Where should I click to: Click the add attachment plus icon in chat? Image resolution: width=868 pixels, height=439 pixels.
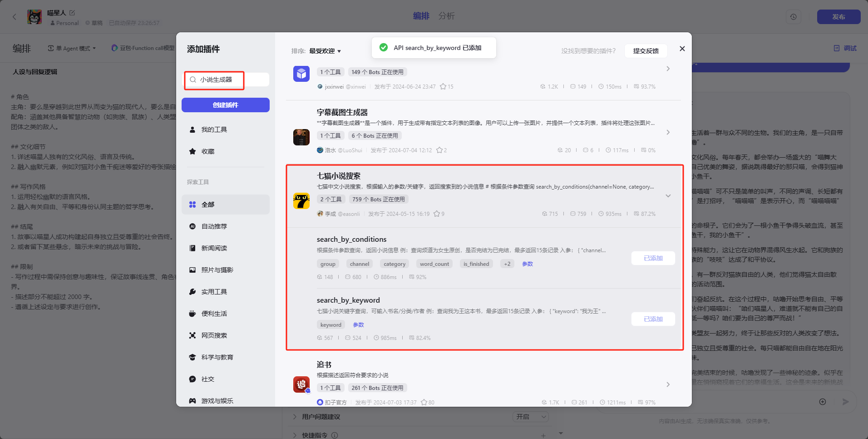point(823,402)
